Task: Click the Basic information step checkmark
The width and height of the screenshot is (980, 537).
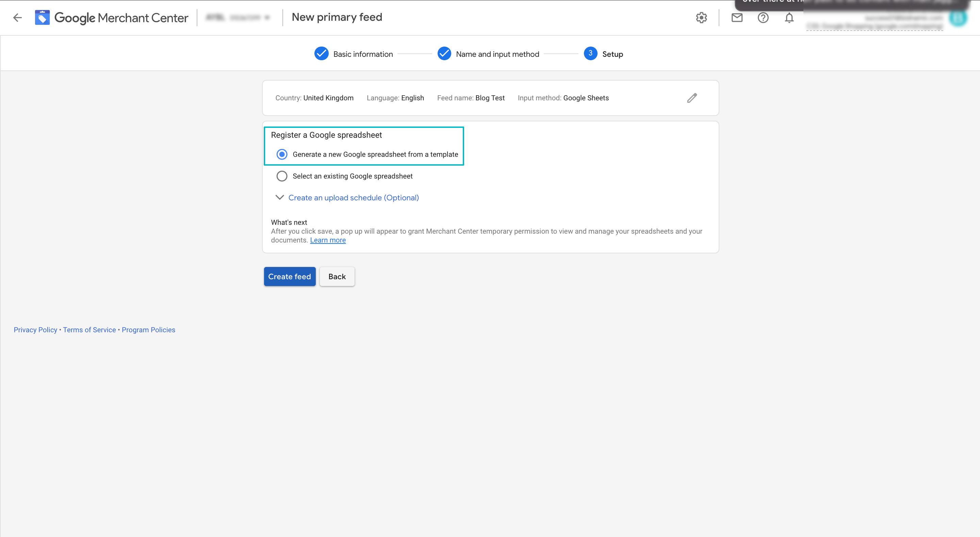Action: (x=321, y=54)
